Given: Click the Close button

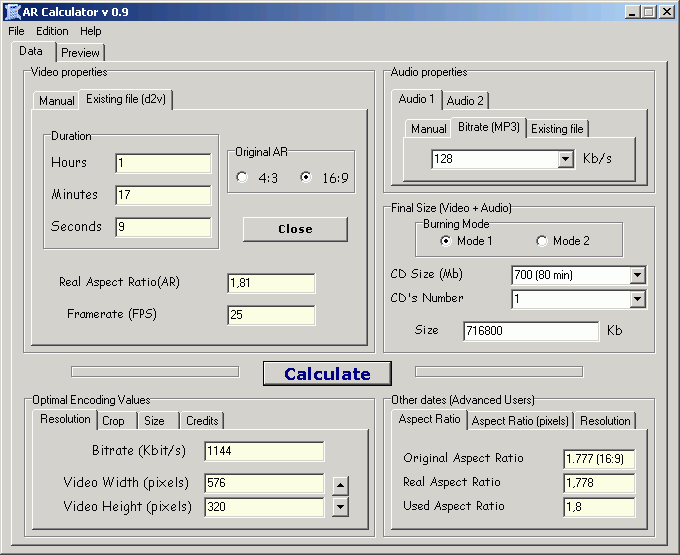Looking at the screenshot, I should 295,229.
